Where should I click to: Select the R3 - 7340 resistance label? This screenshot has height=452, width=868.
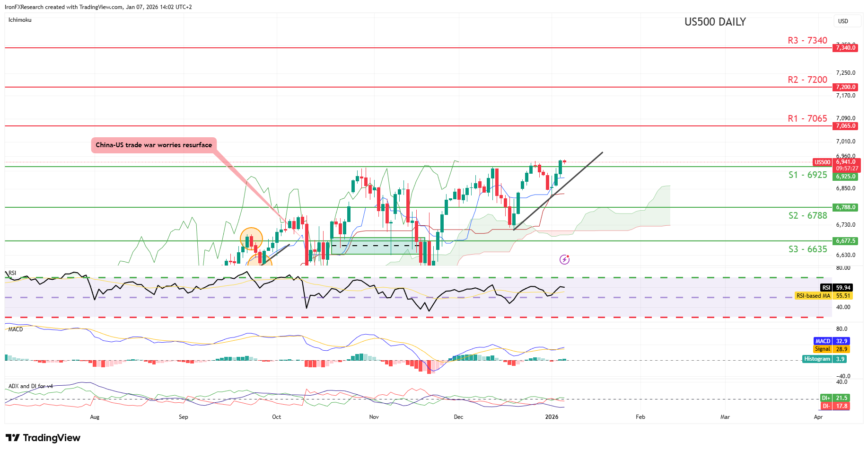[807, 41]
